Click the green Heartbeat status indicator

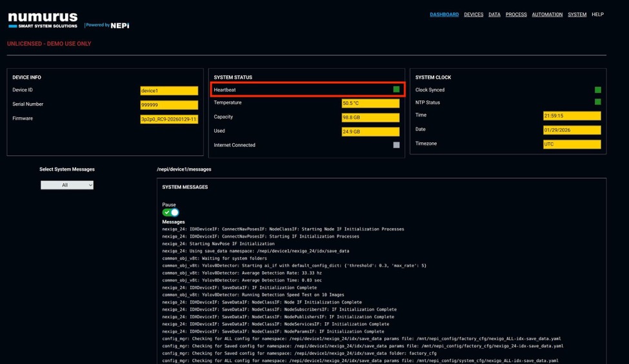(x=396, y=90)
